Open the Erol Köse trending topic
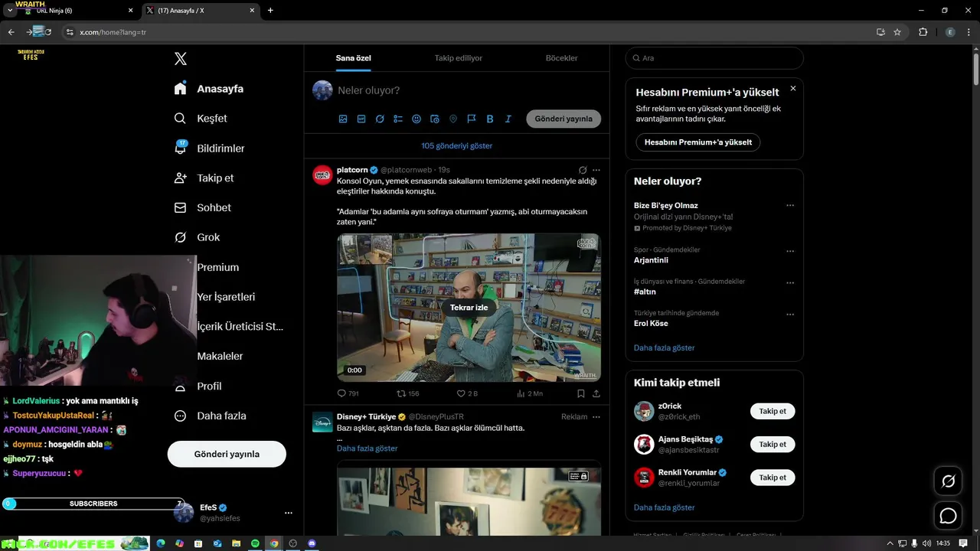Viewport: 980px width, 551px height. pos(651,324)
